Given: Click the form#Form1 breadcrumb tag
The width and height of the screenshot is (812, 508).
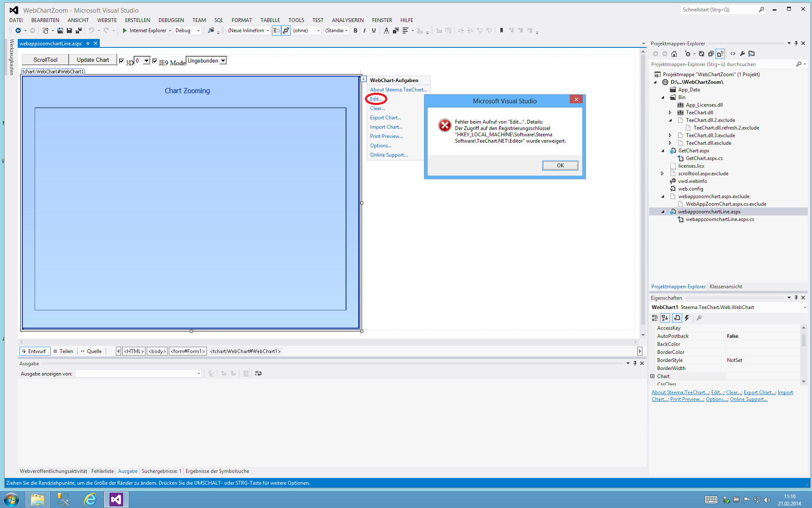Looking at the screenshot, I should coord(188,351).
